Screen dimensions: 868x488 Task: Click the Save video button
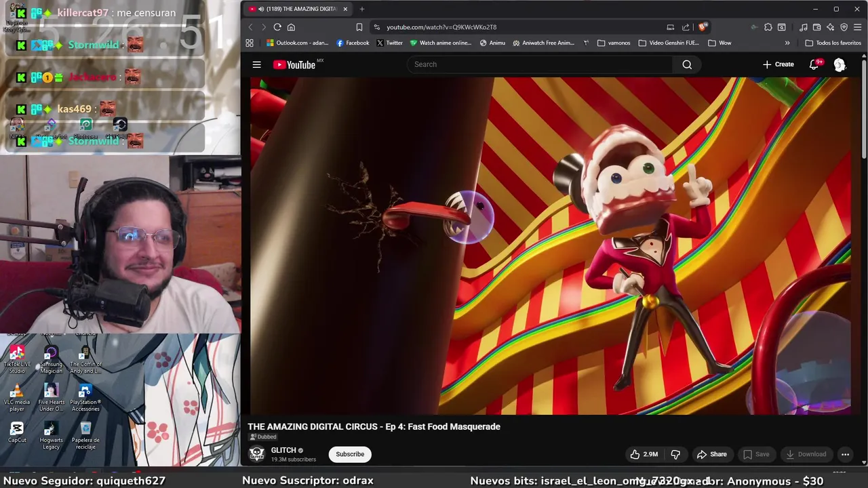[x=756, y=454]
